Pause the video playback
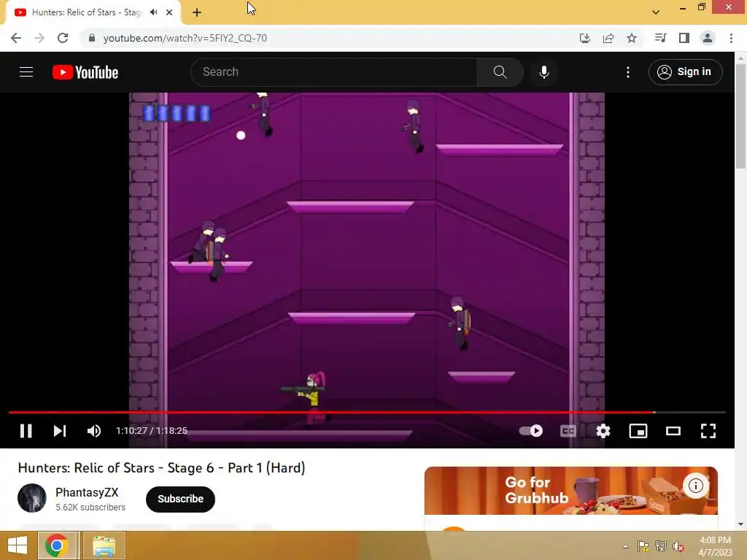The width and height of the screenshot is (747, 560). (26, 431)
